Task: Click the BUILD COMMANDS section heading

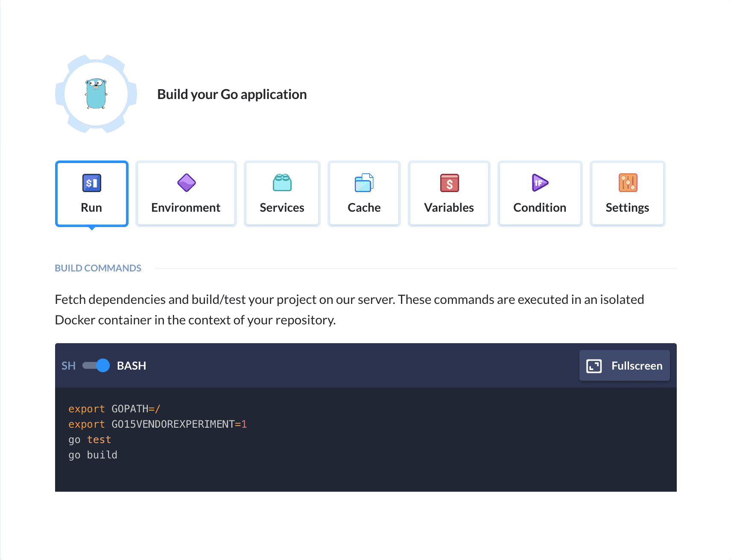Action: [x=98, y=268]
